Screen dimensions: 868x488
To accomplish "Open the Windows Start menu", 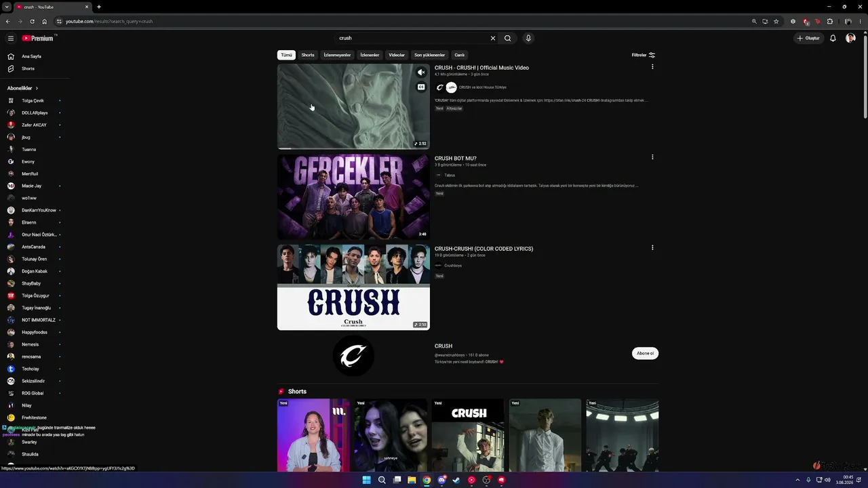I will 366,480.
